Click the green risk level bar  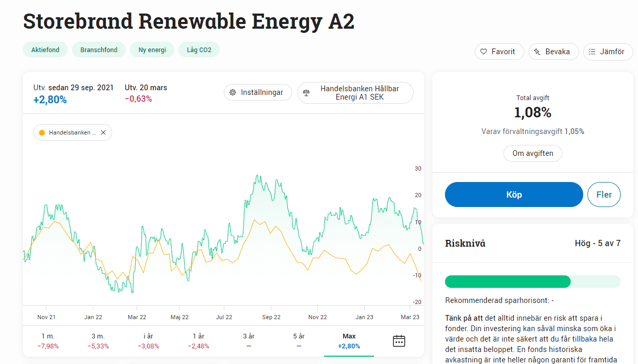(x=508, y=282)
